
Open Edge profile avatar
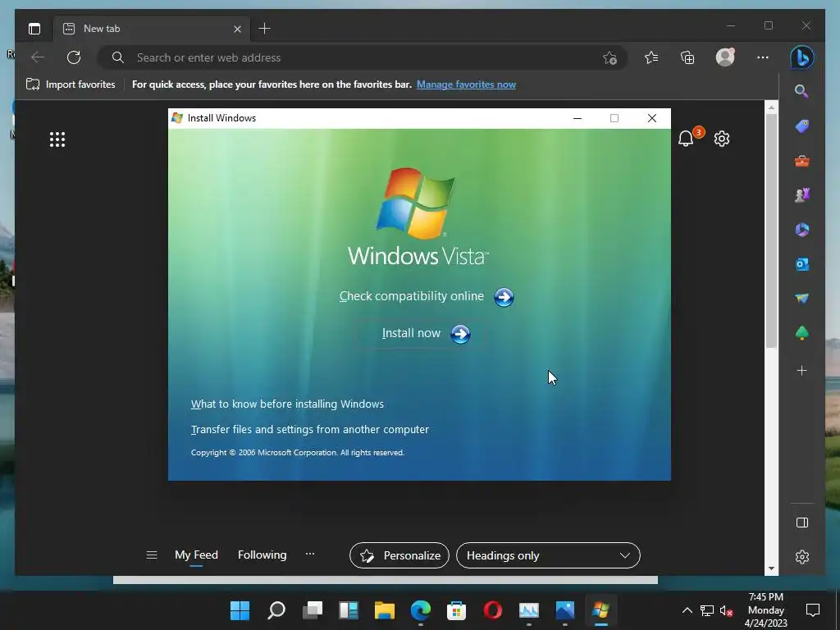coord(725,57)
